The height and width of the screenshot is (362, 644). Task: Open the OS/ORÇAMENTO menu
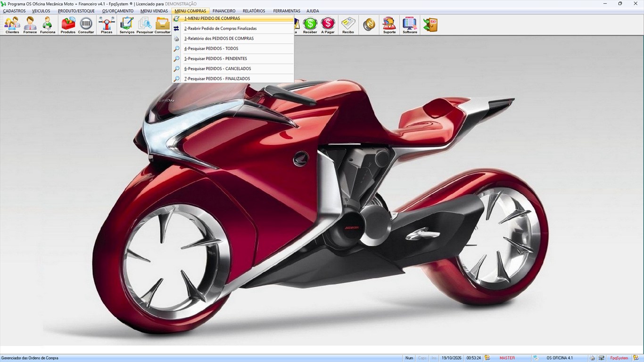(x=118, y=11)
